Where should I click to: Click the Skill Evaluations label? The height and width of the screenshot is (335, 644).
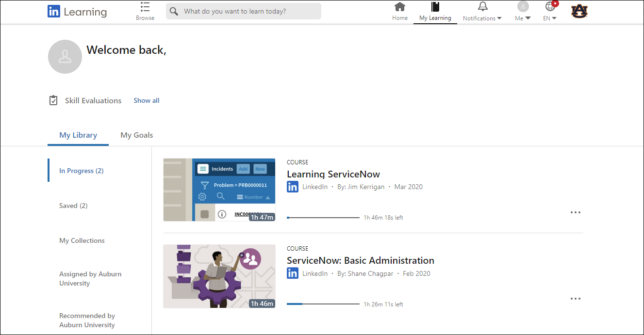(x=93, y=100)
